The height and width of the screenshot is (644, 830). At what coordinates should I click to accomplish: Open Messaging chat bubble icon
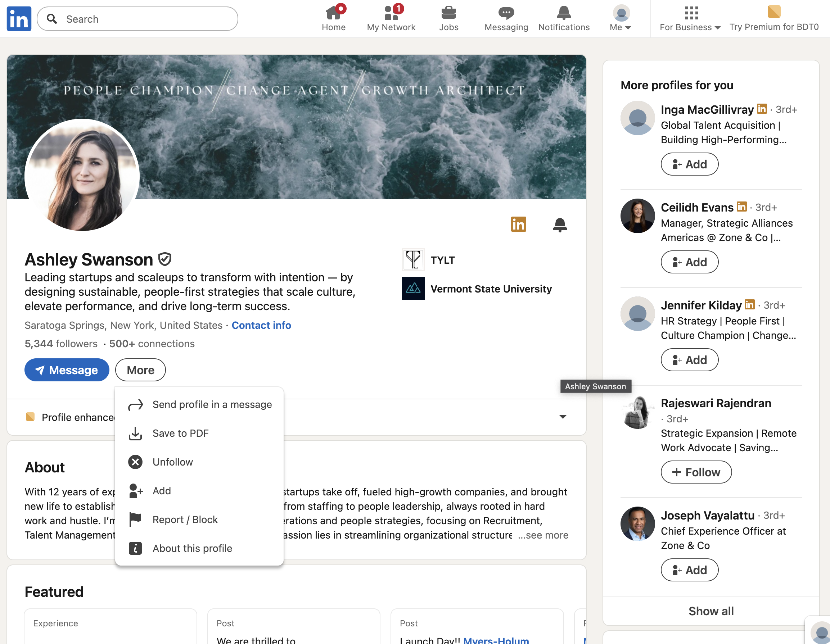pyautogui.click(x=506, y=13)
